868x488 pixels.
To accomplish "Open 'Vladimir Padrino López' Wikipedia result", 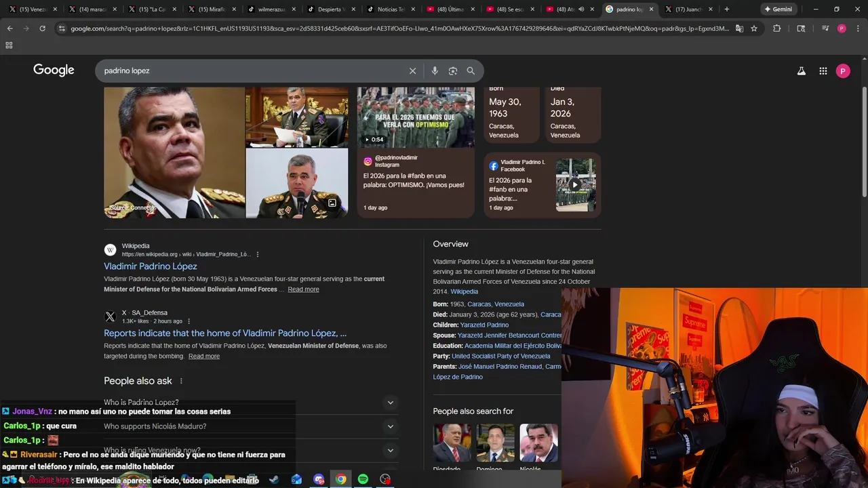I will [151, 266].
